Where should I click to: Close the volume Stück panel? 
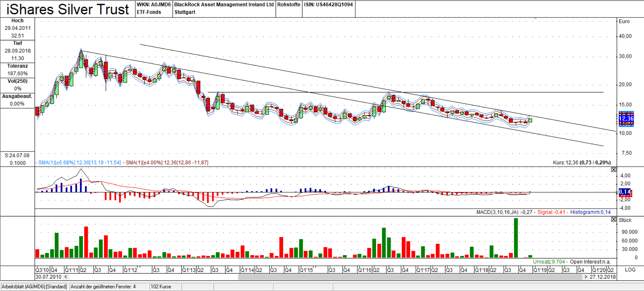(614, 219)
